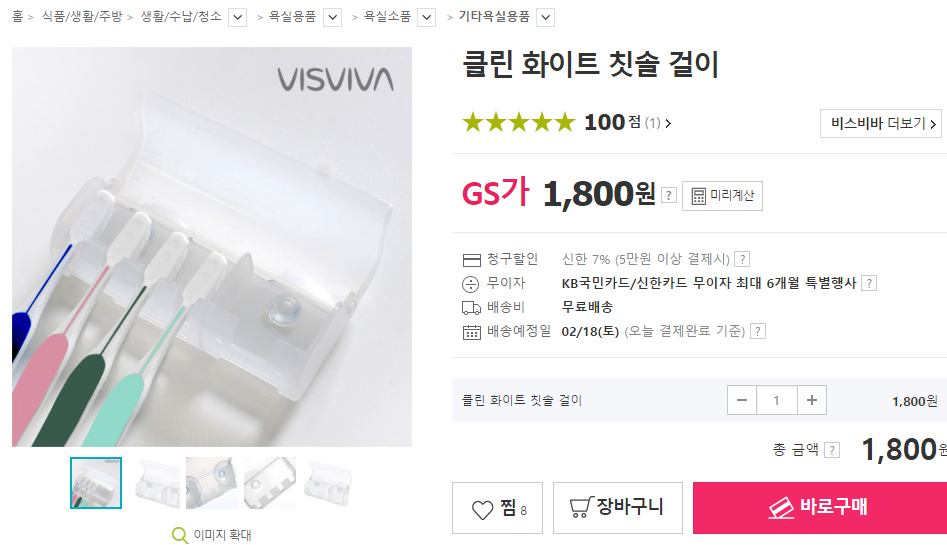Click the 바로구매 buy now button

click(820, 508)
